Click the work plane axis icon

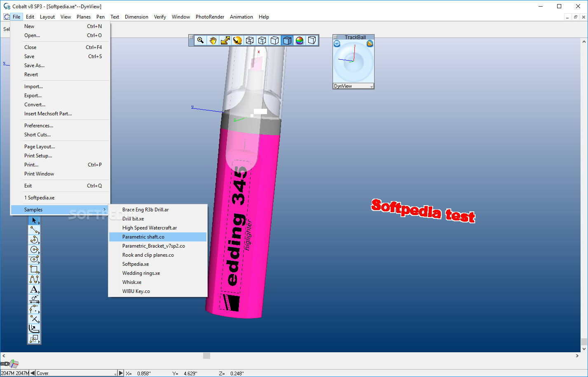click(14, 363)
